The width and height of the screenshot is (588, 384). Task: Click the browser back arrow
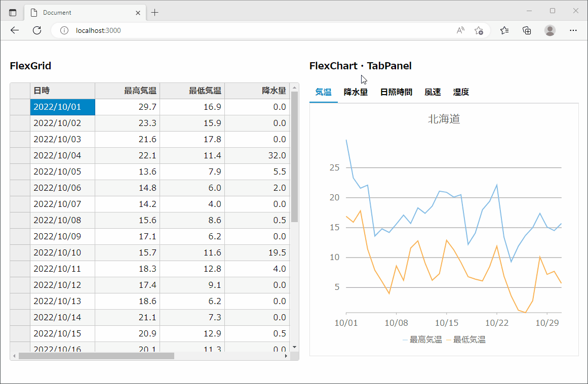coord(15,30)
